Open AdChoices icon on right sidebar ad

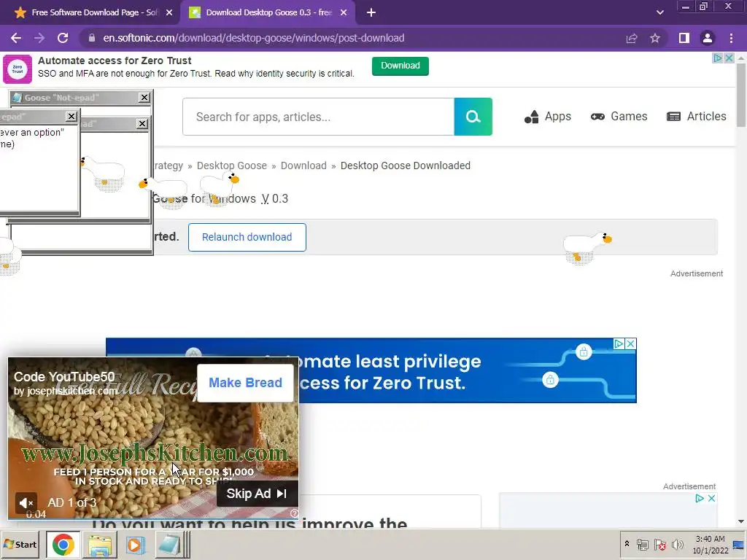700,498
